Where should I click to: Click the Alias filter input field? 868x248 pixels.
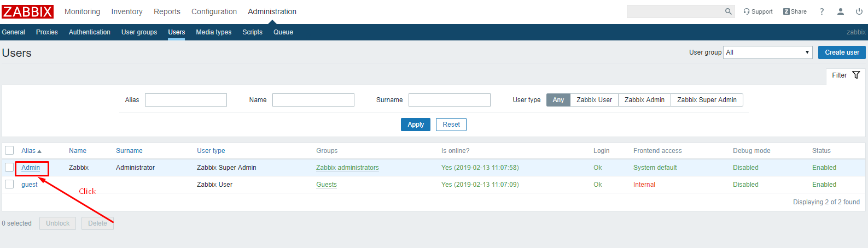click(186, 100)
